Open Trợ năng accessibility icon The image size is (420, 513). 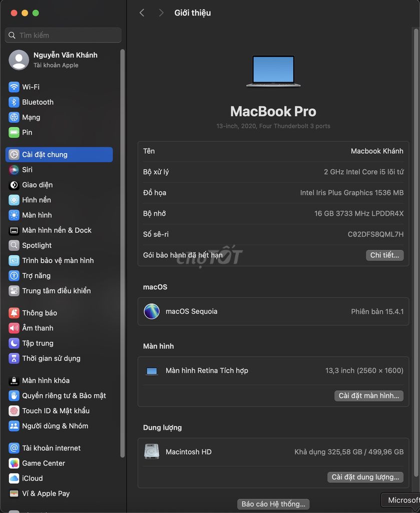[14, 276]
